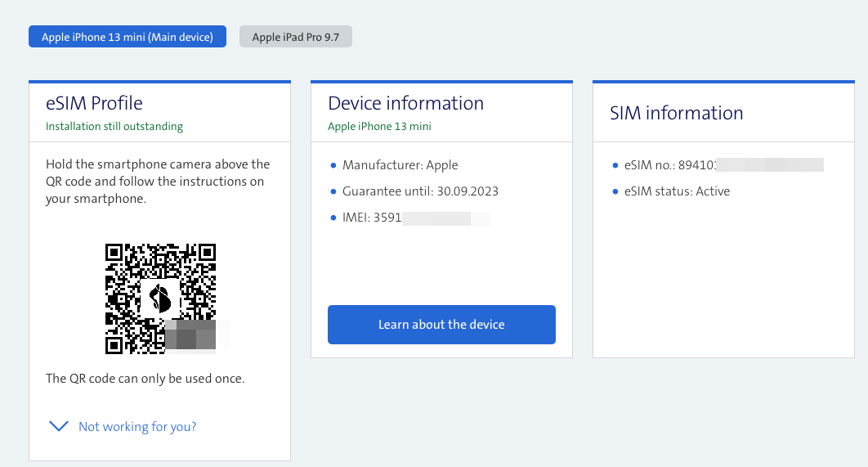This screenshot has height=467, width=868.
Task: Select the Apple iPhone 13 mini tab
Action: 127,37
